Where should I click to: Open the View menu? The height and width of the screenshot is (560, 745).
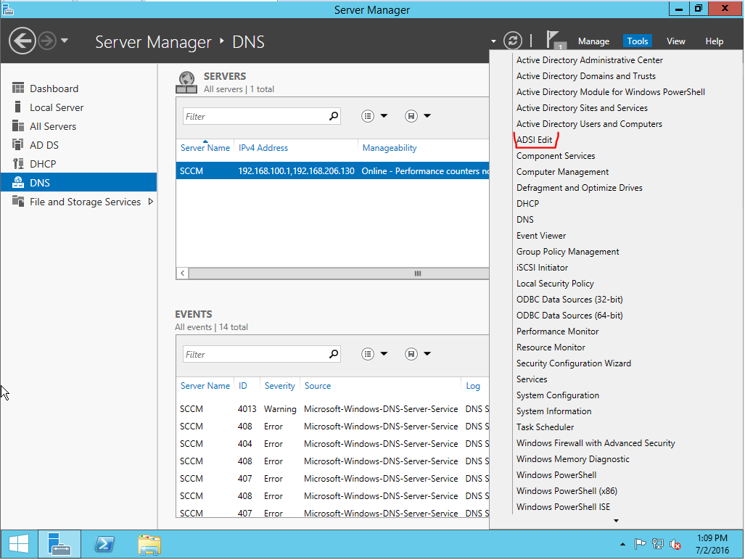click(675, 41)
